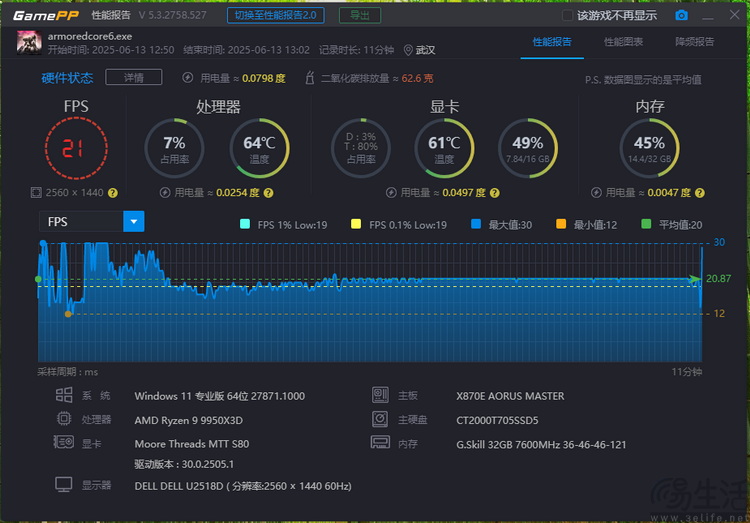Screen dimensions: 750x523
Task: Click the 硬件状态 heading
Action: pos(67,78)
